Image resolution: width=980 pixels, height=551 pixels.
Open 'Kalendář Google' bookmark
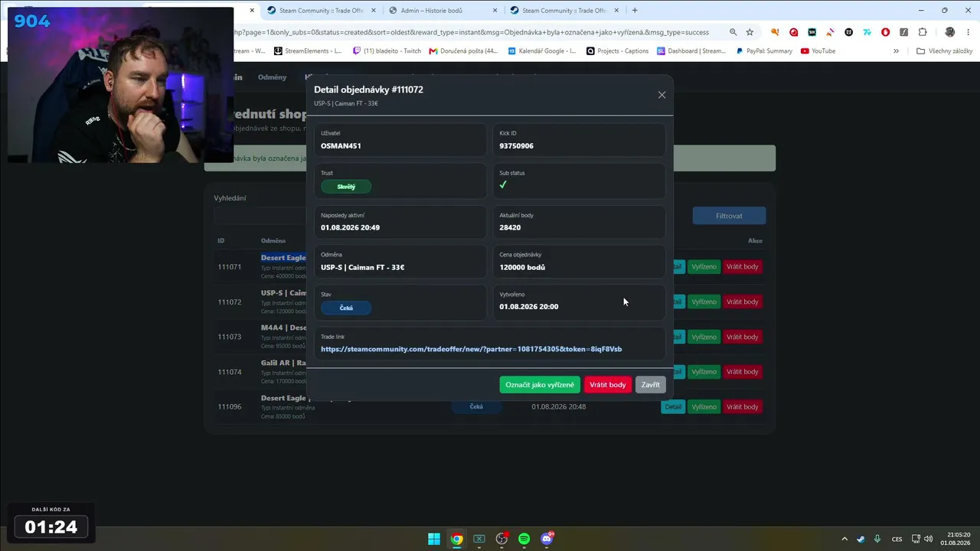(541, 51)
